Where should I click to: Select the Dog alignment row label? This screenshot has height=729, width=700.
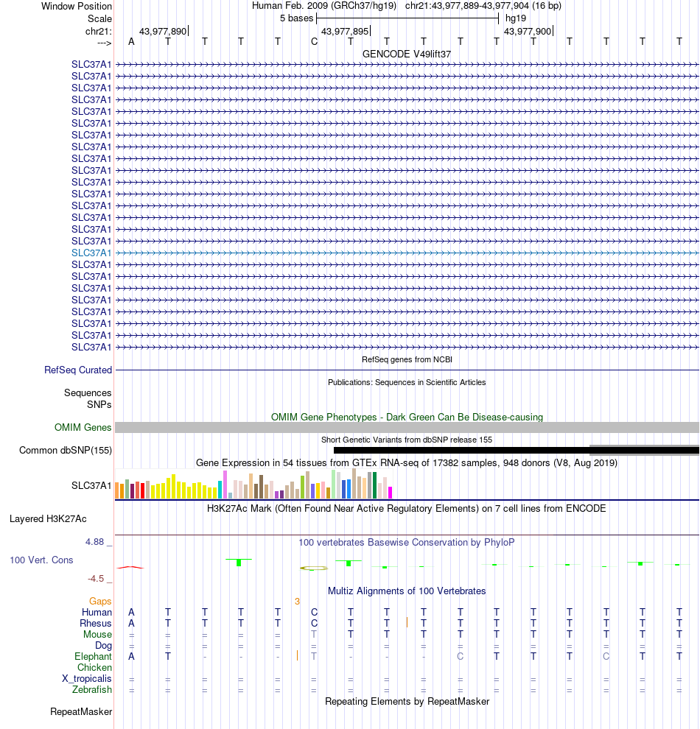(x=103, y=645)
